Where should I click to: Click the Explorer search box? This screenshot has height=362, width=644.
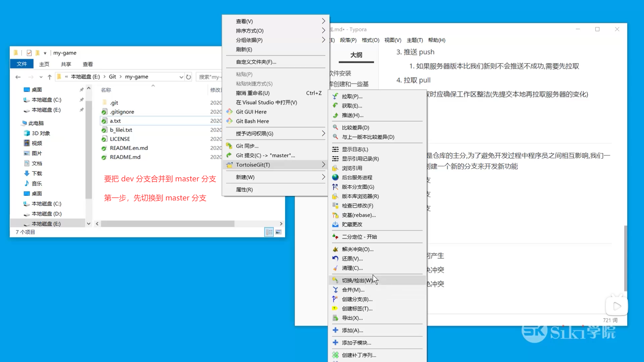(x=210, y=76)
